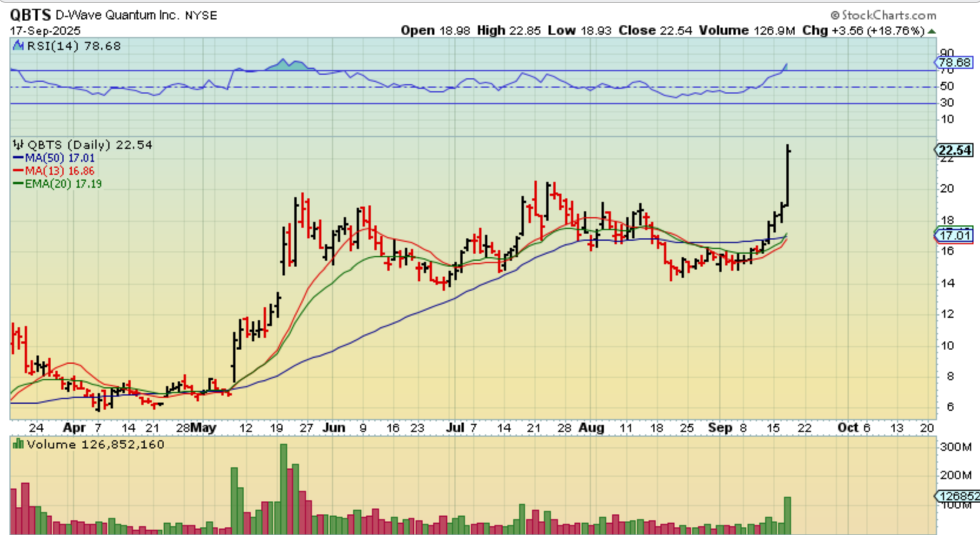Click the "Jun" month label on the date axis
980x535 pixels.
334,428
